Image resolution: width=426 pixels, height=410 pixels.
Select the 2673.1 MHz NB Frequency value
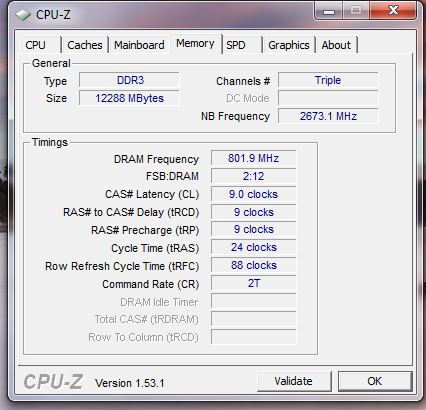(x=328, y=116)
